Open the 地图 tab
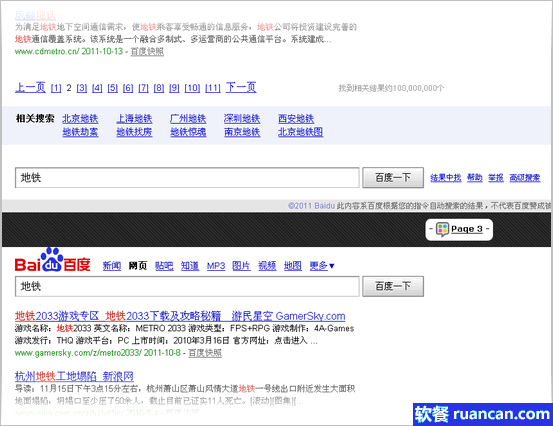Screen dimensions: 553x426 (293, 266)
